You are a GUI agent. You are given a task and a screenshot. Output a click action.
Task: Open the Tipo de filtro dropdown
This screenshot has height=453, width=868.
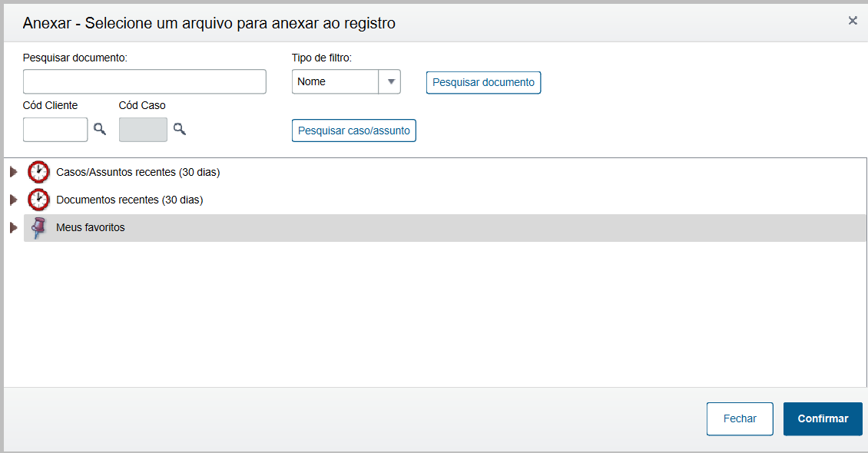coord(390,81)
